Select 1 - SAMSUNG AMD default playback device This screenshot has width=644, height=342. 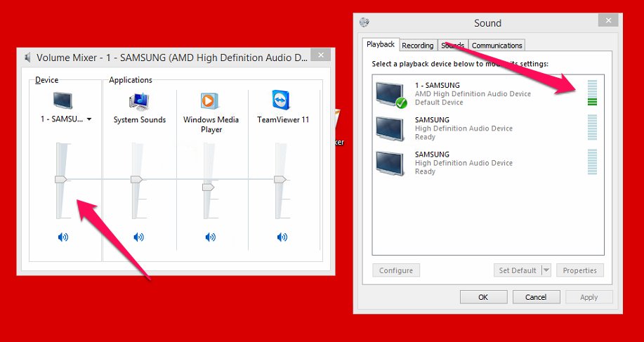[x=488, y=93]
